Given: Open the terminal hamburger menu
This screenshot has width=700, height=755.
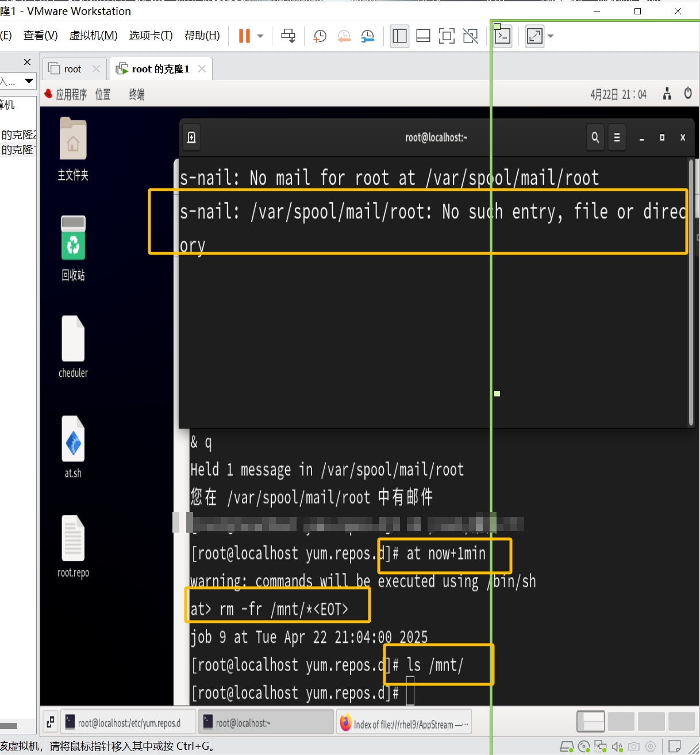Looking at the screenshot, I should click(617, 137).
